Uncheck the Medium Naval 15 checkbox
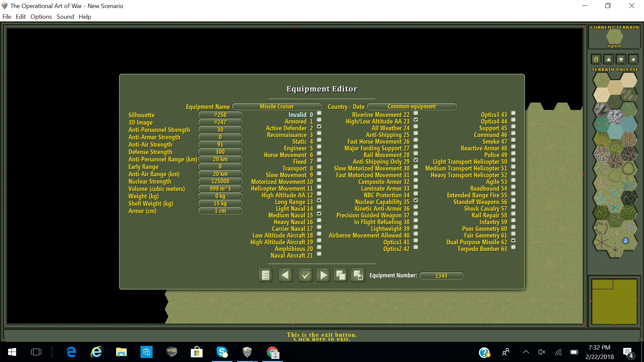This screenshot has width=644, height=362. tap(319, 214)
